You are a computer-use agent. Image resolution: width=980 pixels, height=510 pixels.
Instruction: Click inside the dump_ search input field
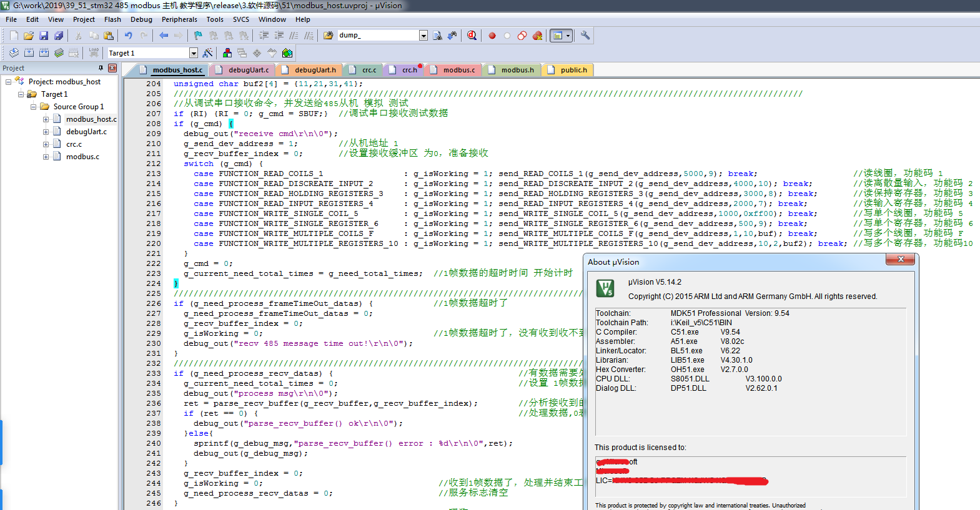click(377, 36)
